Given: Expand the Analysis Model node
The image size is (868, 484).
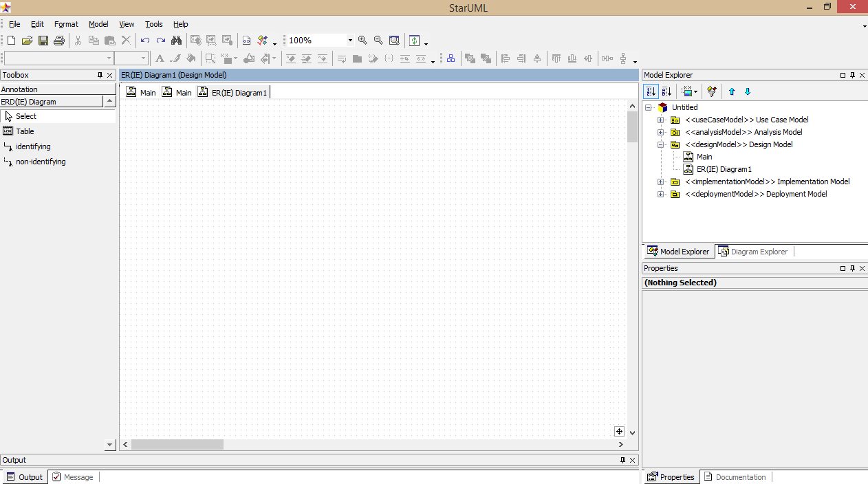Looking at the screenshot, I should pos(660,132).
